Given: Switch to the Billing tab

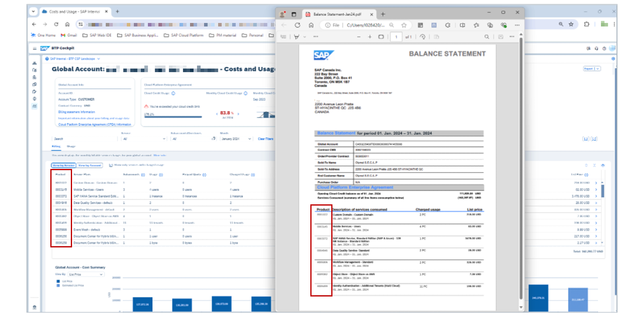Looking at the screenshot, I should [x=56, y=146].
